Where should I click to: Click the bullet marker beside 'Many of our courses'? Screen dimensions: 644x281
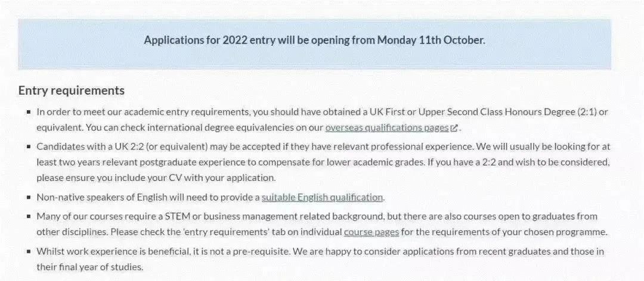pos(29,216)
